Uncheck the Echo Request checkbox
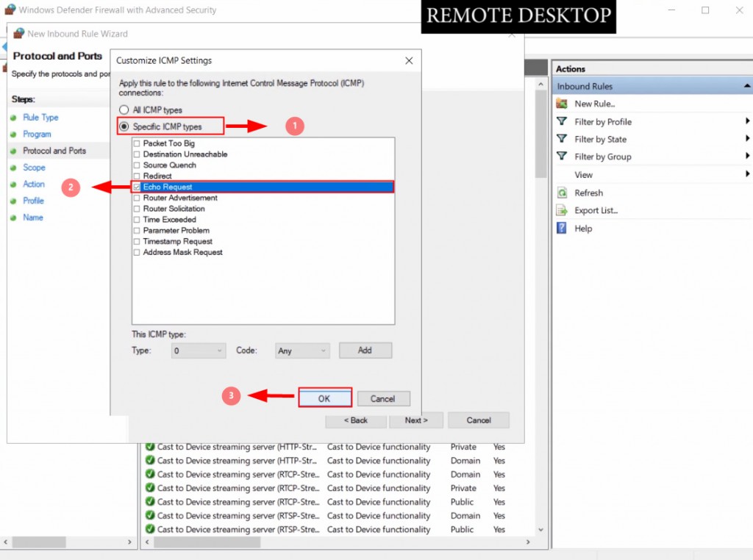The height and width of the screenshot is (560, 753). [137, 187]
